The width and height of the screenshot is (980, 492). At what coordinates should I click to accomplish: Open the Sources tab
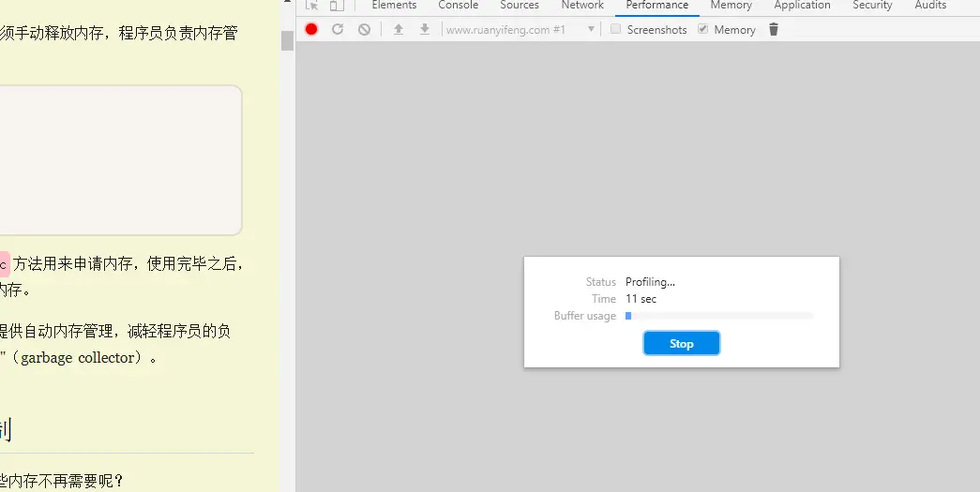pos(520,5)
